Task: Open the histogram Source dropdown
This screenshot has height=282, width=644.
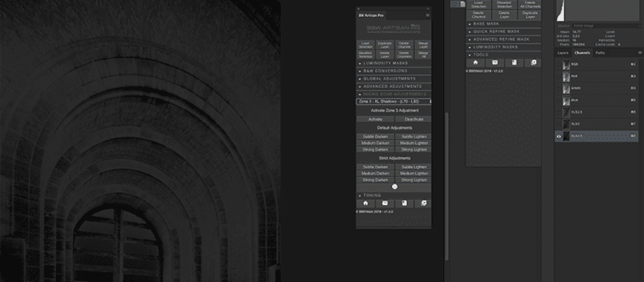Action: coord(607,26)
